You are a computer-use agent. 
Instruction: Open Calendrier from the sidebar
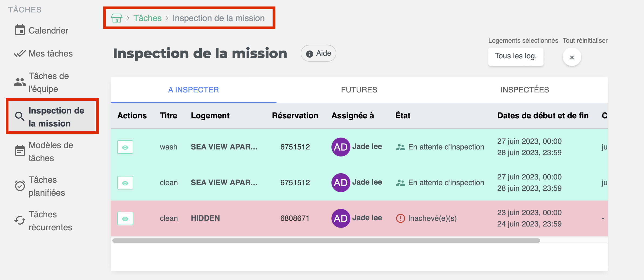[x=48, y=31]
